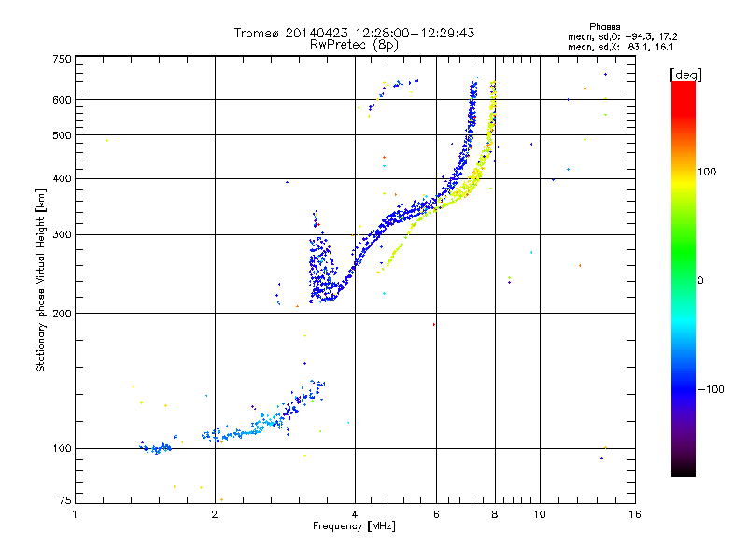Image resolution: width=747 pixels, height=560 pixels.
Task: Click the x-axis label '16'
Action: pos(635,514)
